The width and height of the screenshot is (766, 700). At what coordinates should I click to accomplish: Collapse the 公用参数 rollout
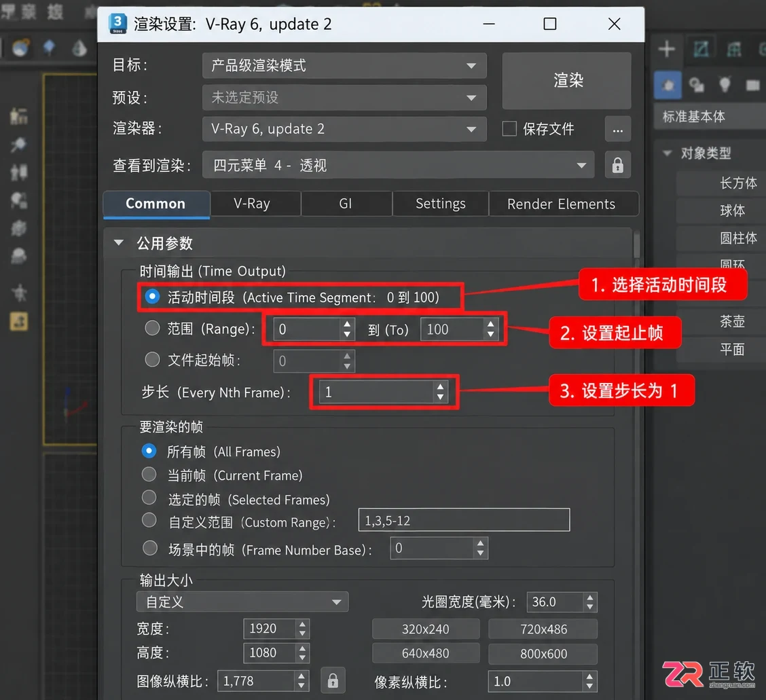point(119,243)
